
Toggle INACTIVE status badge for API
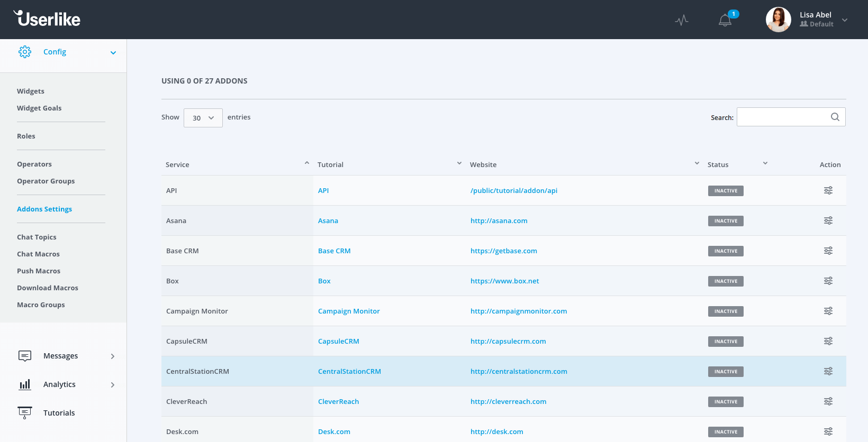click(726, 191)
